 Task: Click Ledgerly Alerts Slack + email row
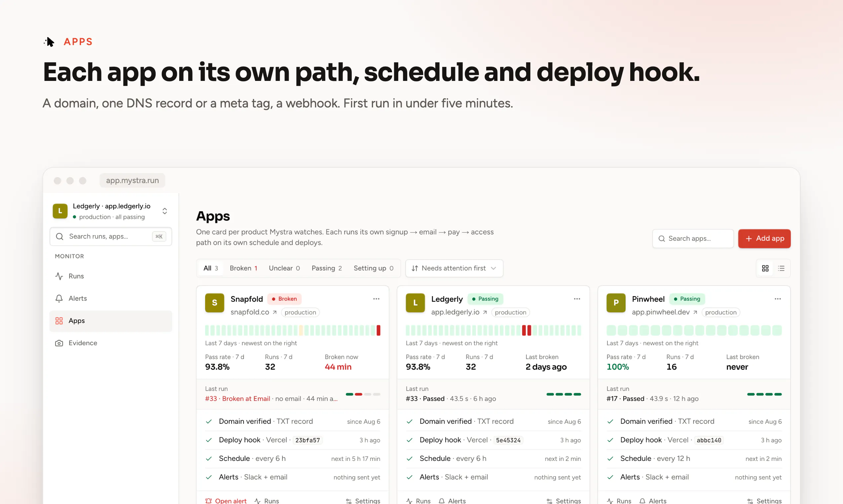493,477
